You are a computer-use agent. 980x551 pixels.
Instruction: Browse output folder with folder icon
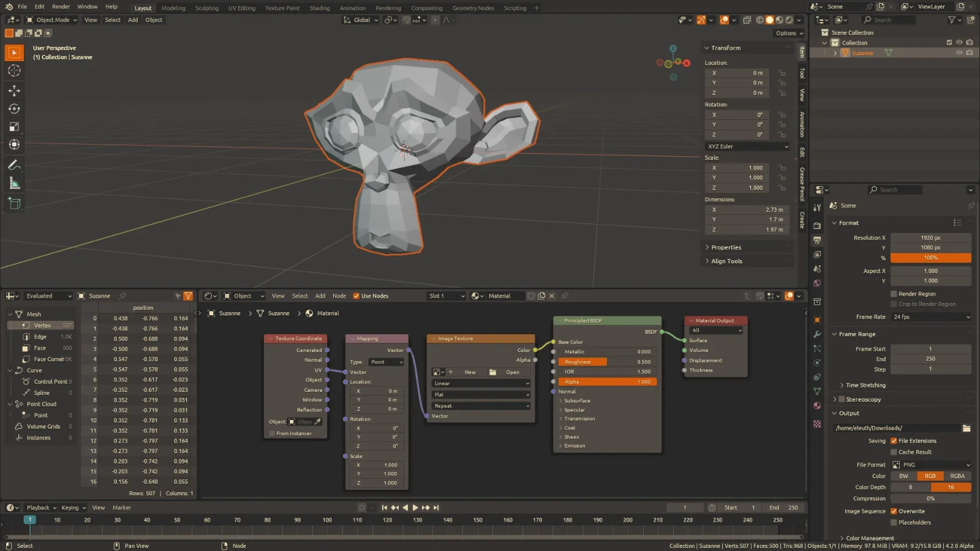point(967,428)
